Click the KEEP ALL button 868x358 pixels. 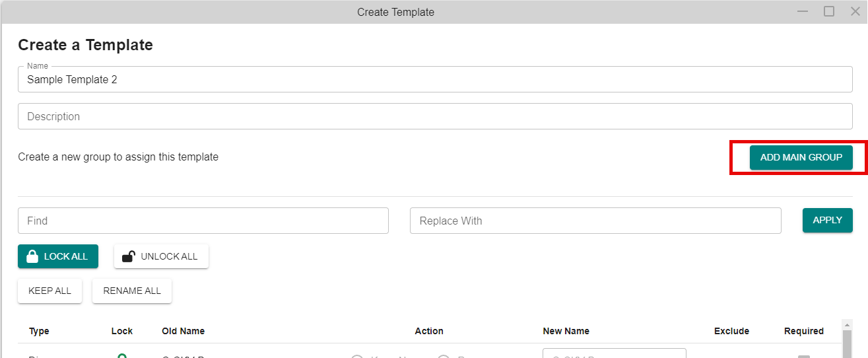pyautogui.click(x=50, y=291)
